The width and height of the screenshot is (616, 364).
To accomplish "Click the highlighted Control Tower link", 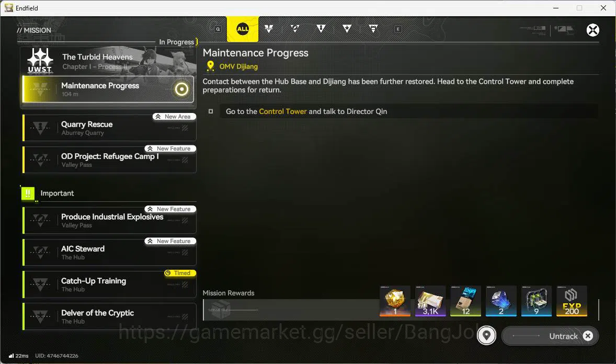I will (283, 111).
